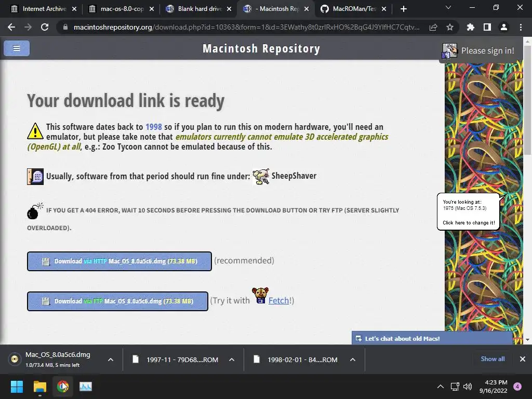
Task: Click Please sign in
Action: tap(487, 51)
